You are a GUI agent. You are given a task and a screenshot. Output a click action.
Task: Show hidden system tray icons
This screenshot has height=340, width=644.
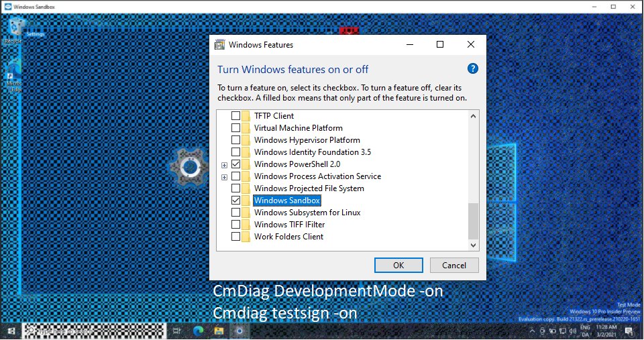pyautogui.click(x=532, y=331)
